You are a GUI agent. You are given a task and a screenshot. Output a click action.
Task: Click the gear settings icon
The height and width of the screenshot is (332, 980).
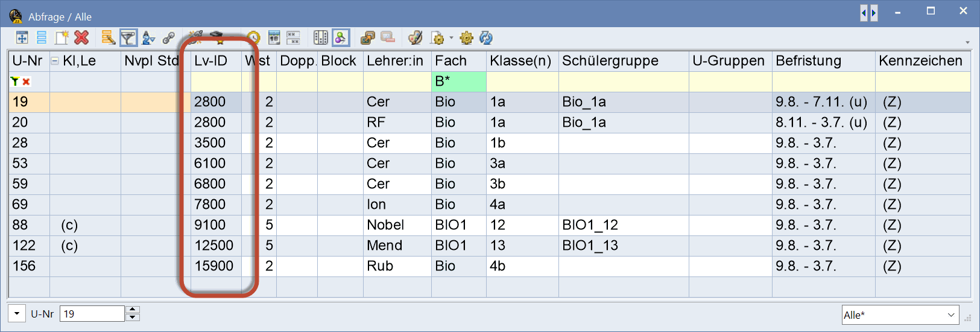point(466,38)
